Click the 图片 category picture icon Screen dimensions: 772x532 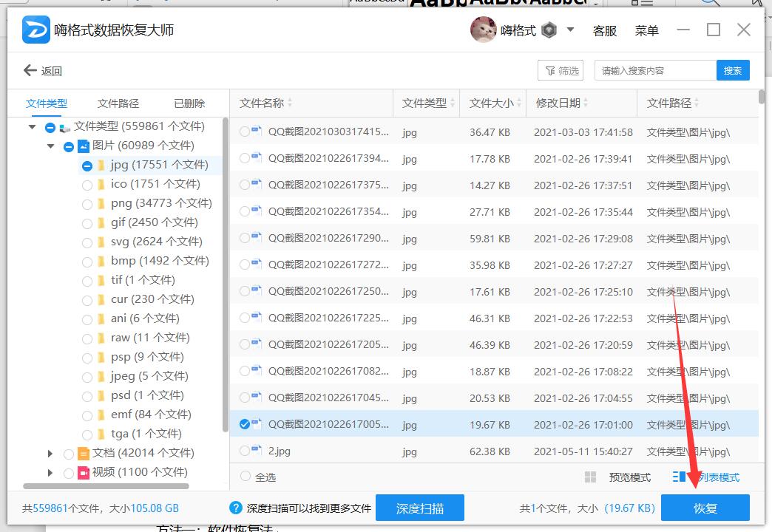(x=84, y=146)
